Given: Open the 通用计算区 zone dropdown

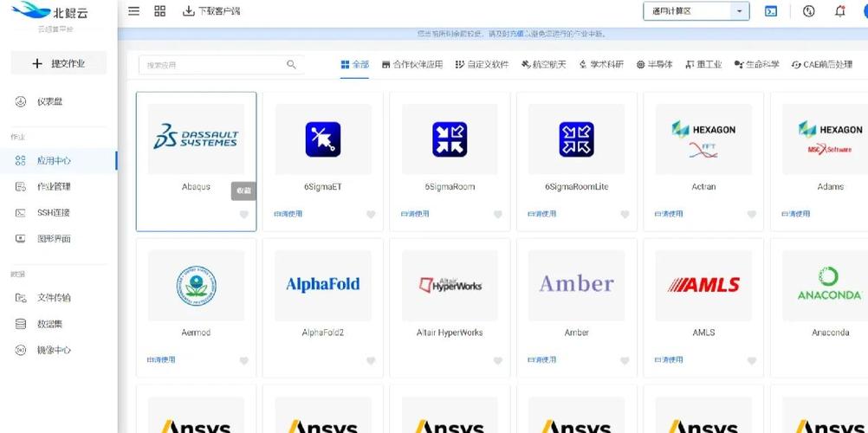Looking at the screenshot, I should tap(689, 11).
